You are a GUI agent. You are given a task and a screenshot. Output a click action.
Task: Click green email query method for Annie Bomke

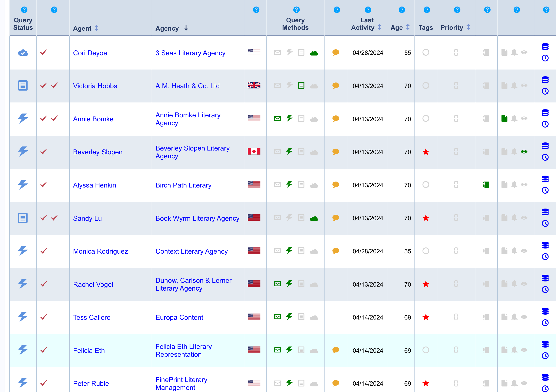tap(278, 118)
